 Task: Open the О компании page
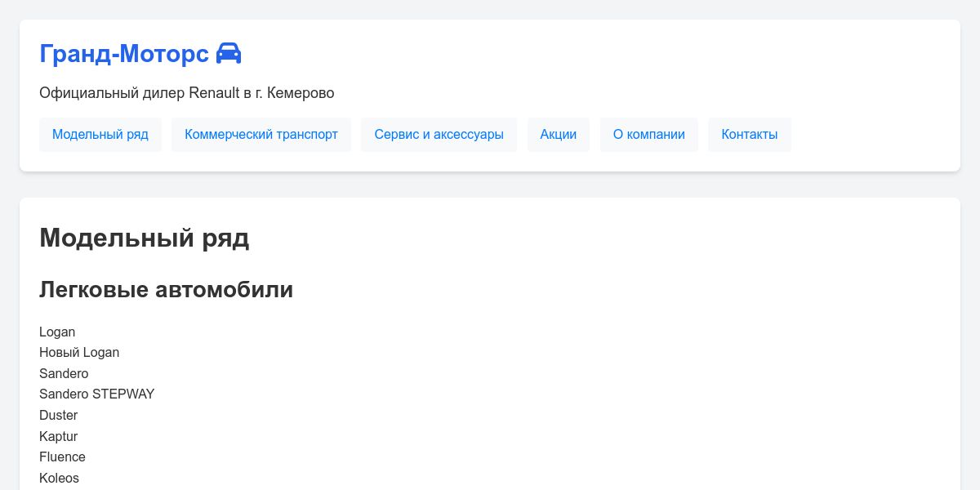pos(649,135)
